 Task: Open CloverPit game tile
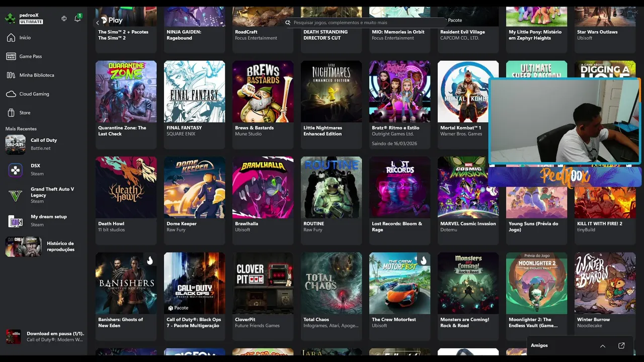tap(263, 296)
